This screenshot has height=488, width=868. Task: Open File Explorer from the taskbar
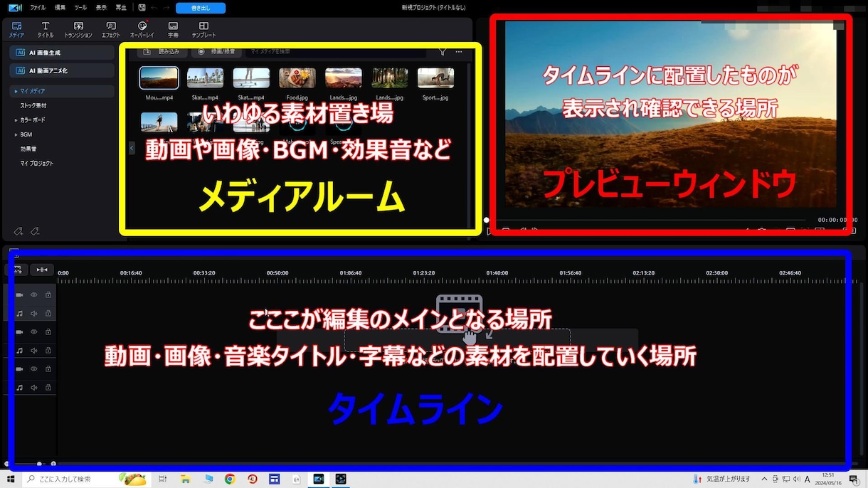point(185,479)
